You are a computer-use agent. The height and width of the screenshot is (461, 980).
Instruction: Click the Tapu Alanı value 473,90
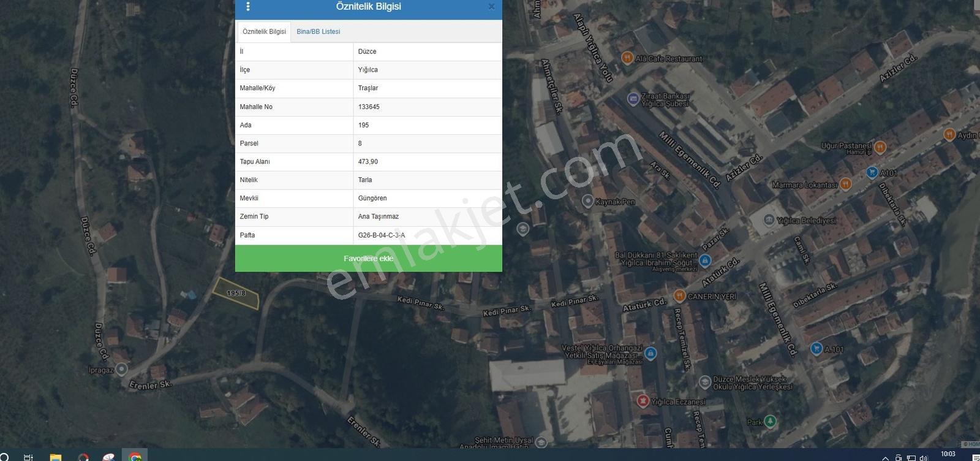(x=368, y=162)
